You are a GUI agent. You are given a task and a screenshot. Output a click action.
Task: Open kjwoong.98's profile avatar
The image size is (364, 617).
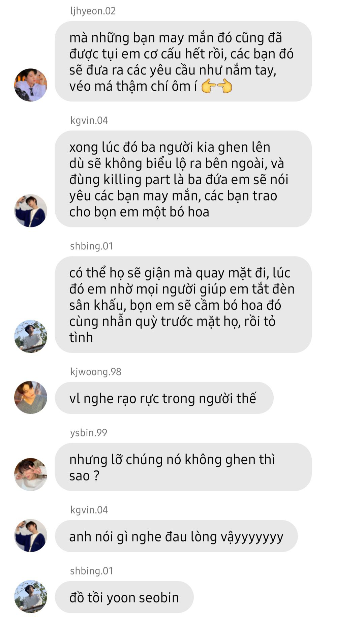point(31,397)
